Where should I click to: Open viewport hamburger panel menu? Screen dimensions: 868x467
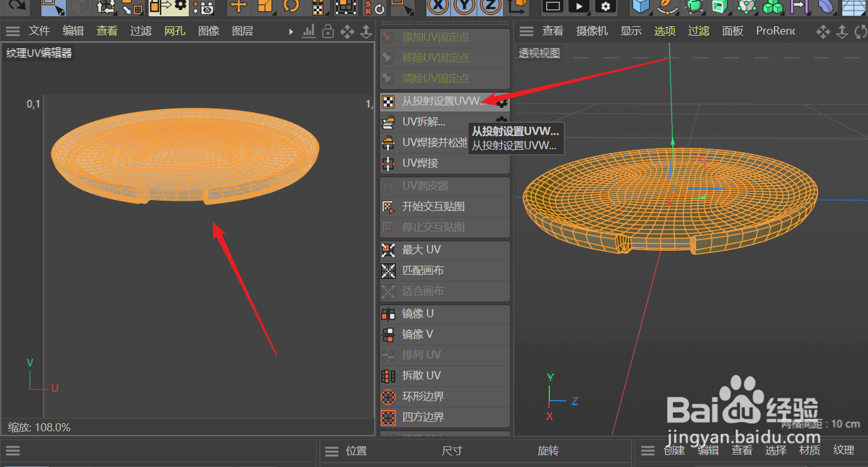[x=527, y=31]
